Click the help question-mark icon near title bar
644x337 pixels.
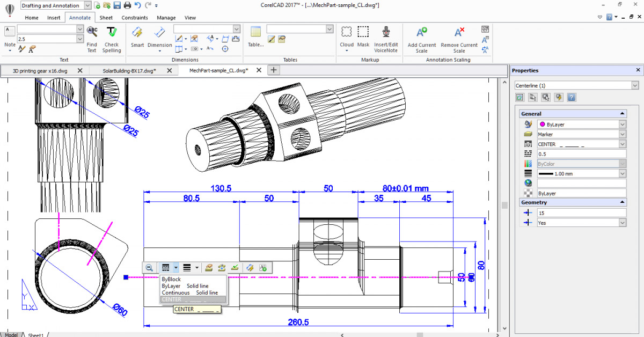(x=609, y=17)
